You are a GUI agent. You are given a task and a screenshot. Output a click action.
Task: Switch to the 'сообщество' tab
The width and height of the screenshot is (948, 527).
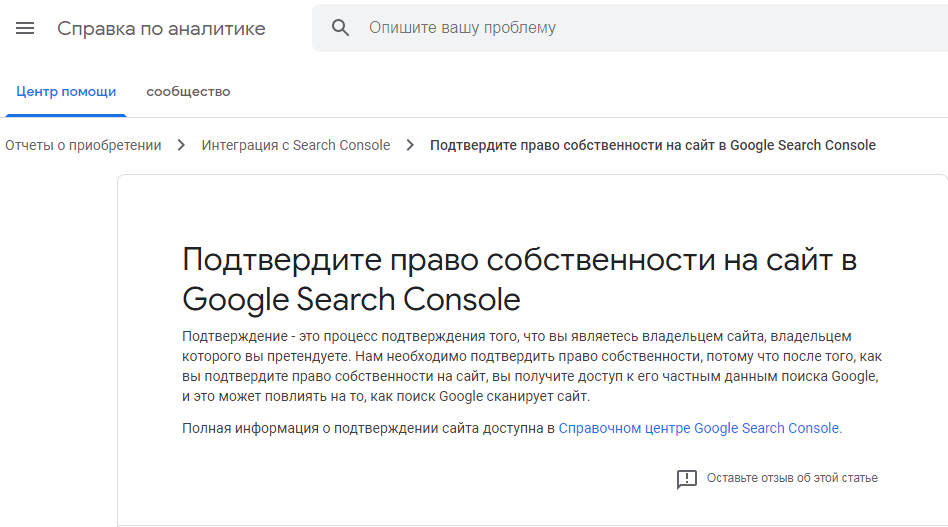[188, 92]
